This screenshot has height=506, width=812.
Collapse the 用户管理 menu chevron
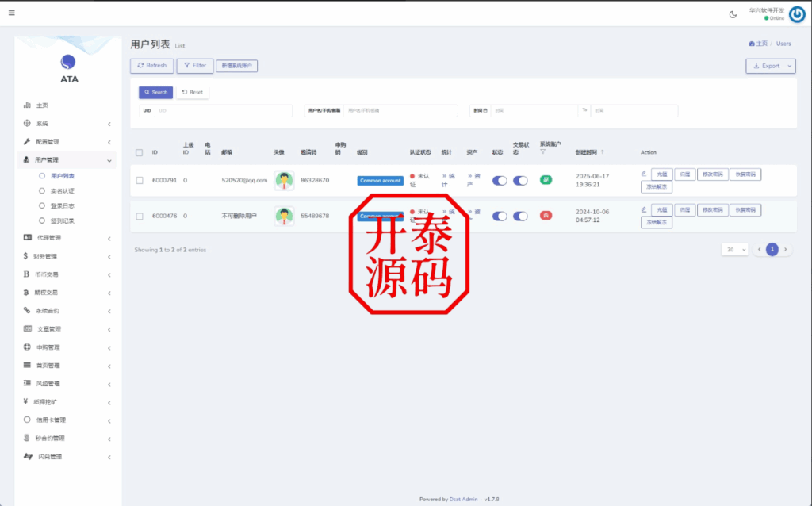109,160
